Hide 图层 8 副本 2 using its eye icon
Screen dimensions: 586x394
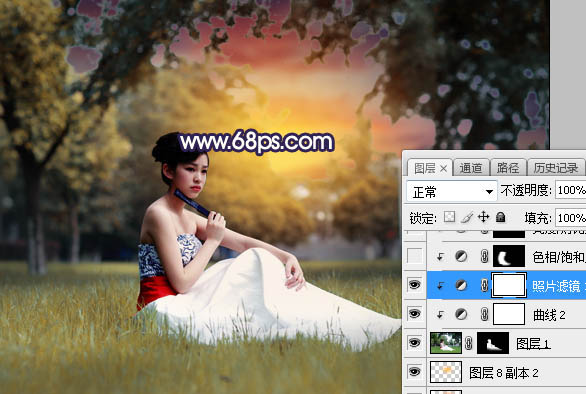coord(414,372)
